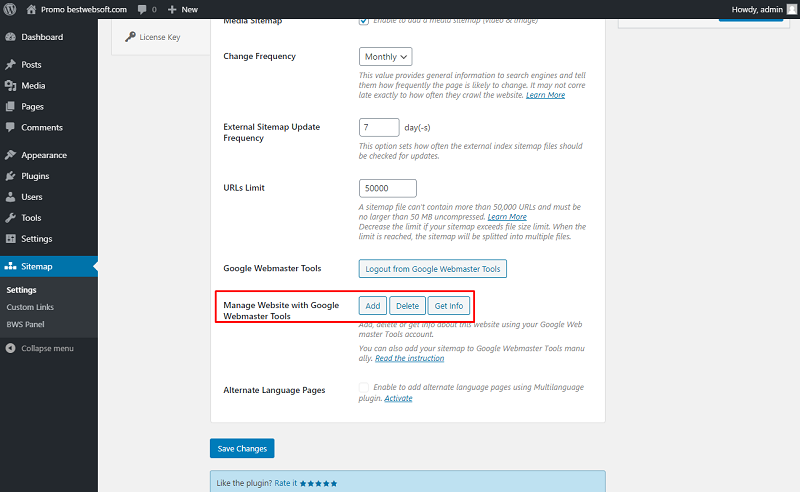Open the Read the instruction link
The image size is (800, 492).
pyautogui.click(x=410, y=358)
